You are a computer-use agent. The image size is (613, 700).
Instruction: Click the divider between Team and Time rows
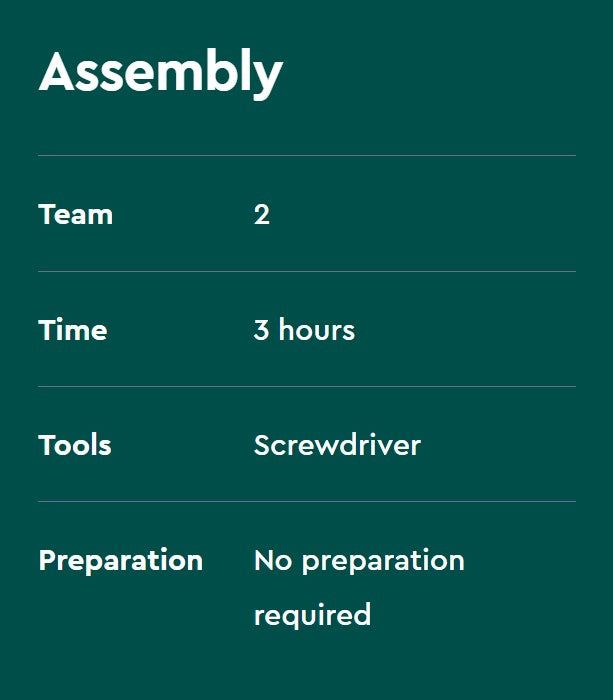point(306,271)
